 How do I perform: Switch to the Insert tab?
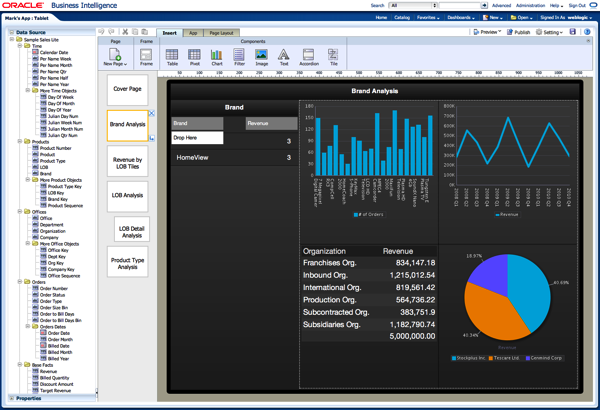tap(170, 33)
